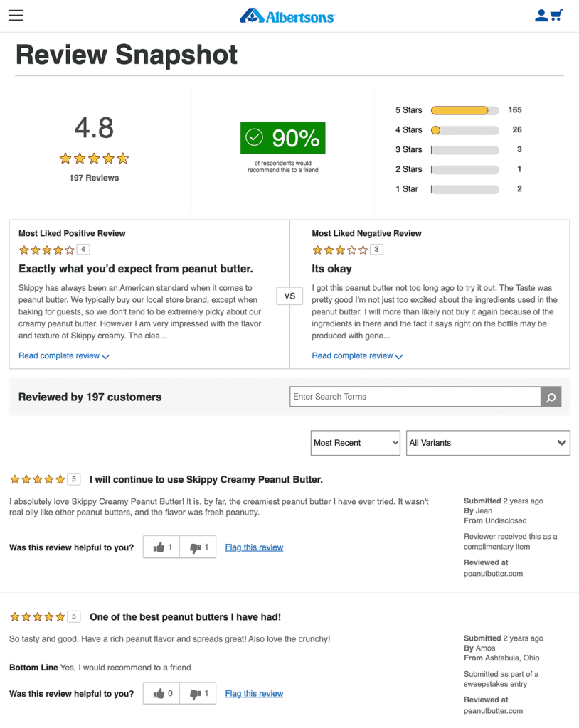Click the thumbs up on Amos's review
This screenshot has height=728, width=579.
161,693
